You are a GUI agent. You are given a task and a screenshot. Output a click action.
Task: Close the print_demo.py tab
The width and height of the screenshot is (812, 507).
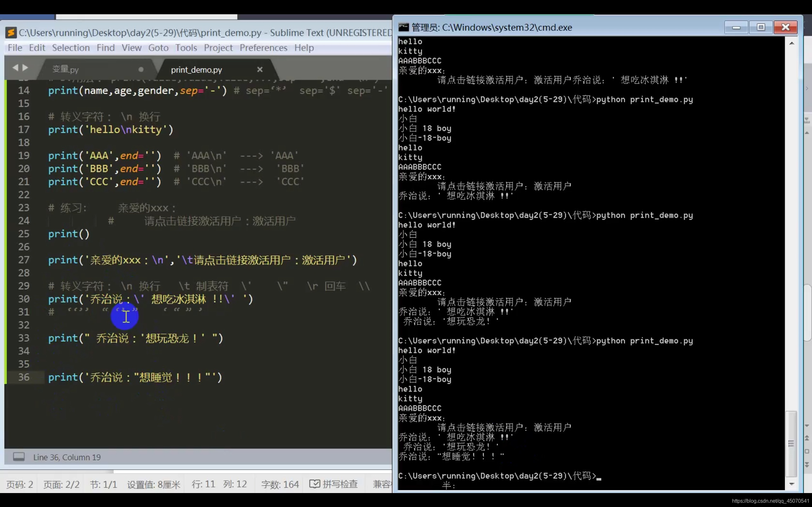tap(260, 69)
